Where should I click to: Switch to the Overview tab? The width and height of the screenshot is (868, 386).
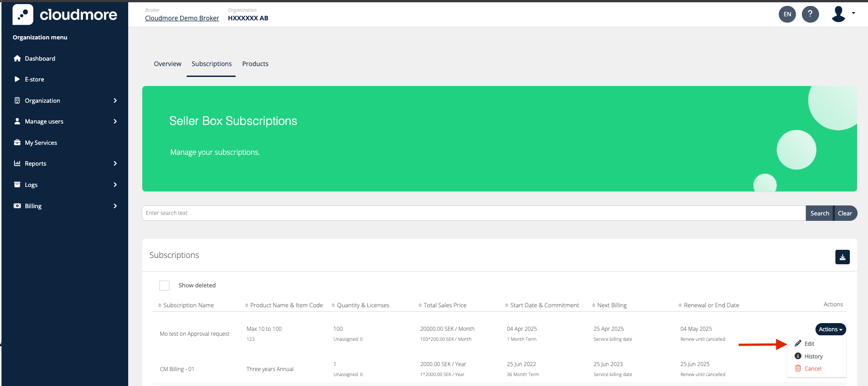coord(168,64)
